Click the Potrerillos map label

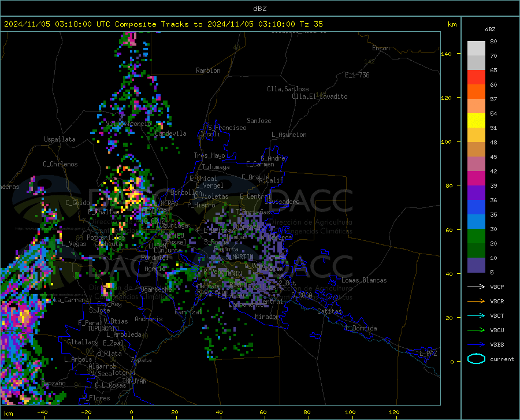coord(106,237)
